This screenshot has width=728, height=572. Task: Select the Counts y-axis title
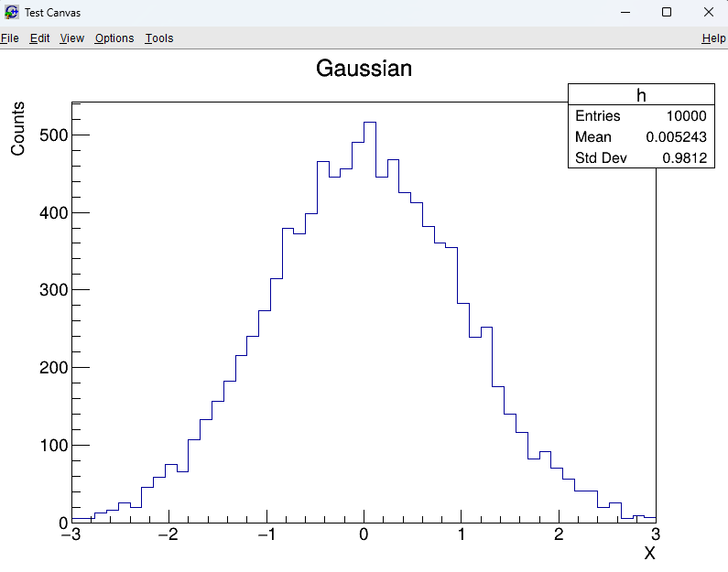tap(18, 128)
